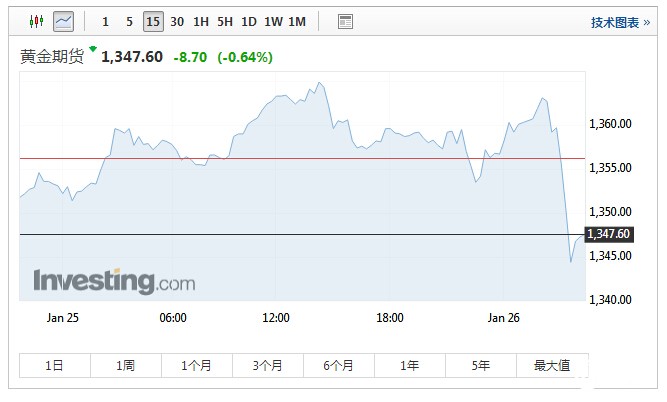
Task: Switch to candlestick chart type
Action: (x=37, y=21)
